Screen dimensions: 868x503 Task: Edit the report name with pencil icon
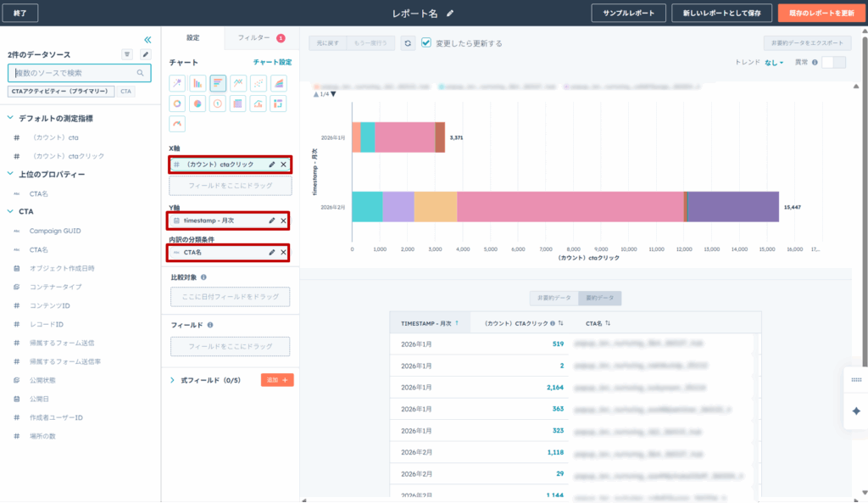click(x=450, y=14)
